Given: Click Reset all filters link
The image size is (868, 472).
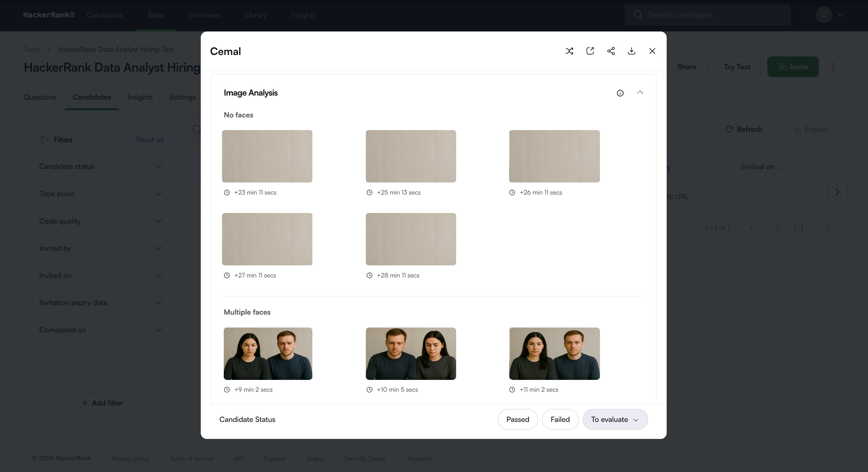Looking at the screenshot, I should click(x=150, y=140).
